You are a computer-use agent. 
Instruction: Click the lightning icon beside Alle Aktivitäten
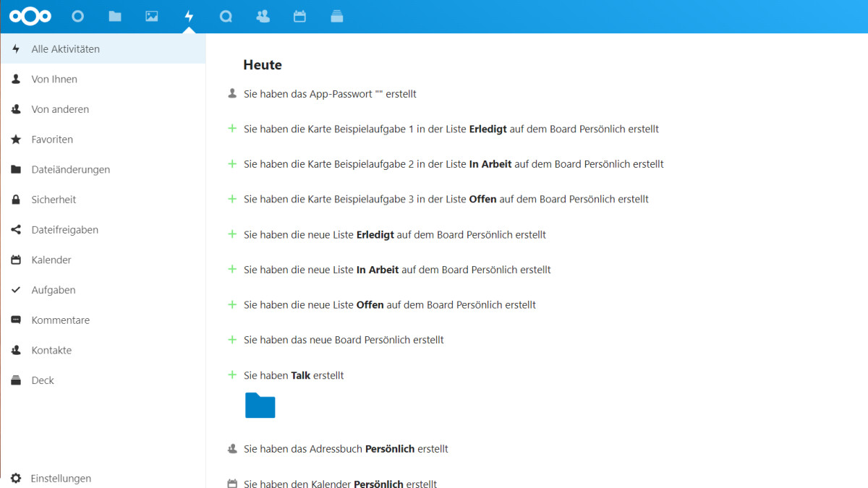[x=16, y=49]
